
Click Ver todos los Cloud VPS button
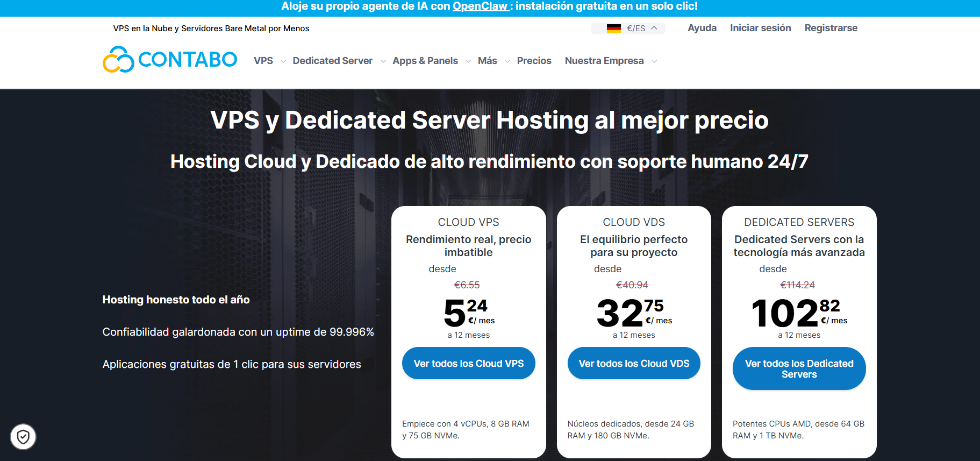(469, 363)
